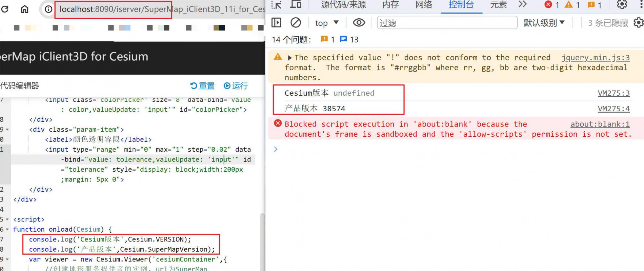
Task: Open the 网络 tab
Action: pyautogui.click(x=424, y=5)
